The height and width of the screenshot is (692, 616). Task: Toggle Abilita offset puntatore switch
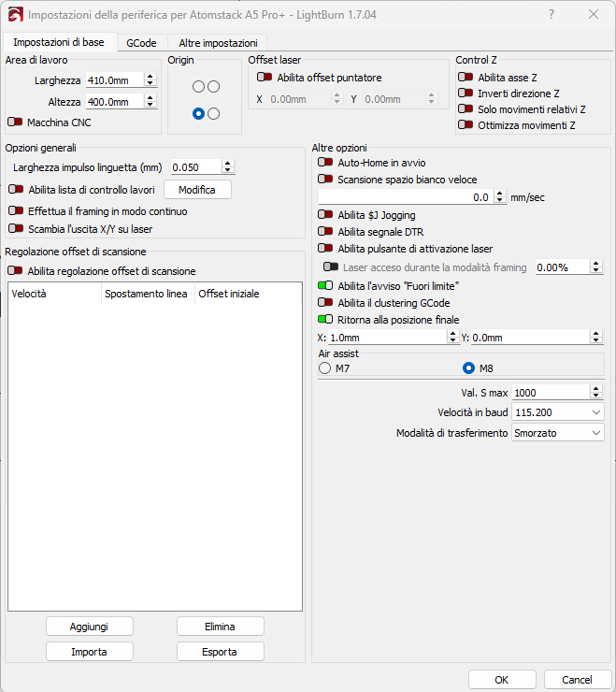265,78
